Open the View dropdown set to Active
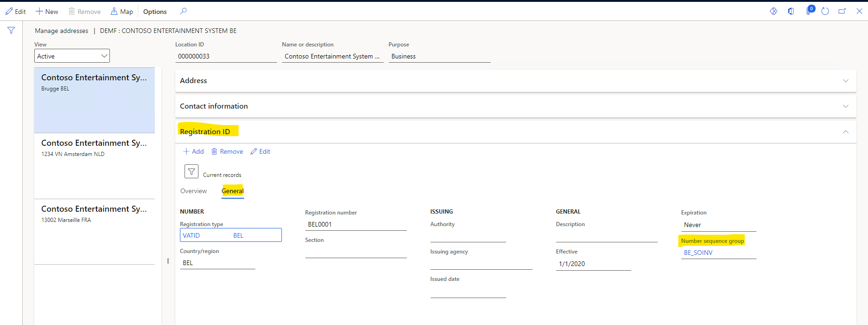The height and width of the screenshot is (325, 868). pos(72,56)
